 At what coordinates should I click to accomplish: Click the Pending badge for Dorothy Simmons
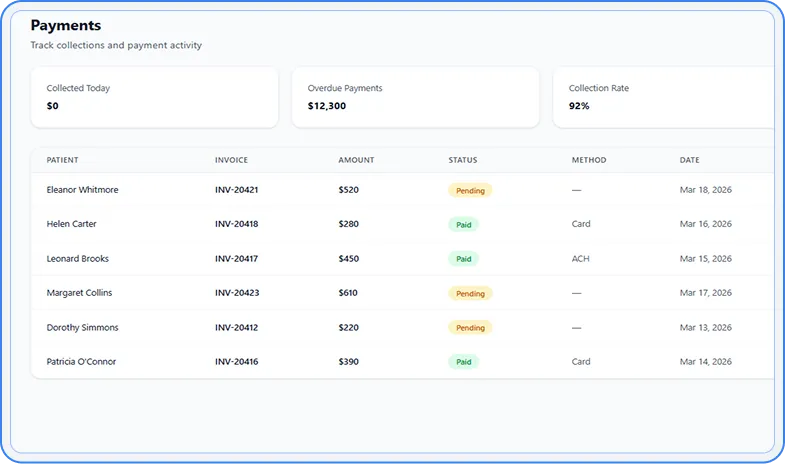470,328
